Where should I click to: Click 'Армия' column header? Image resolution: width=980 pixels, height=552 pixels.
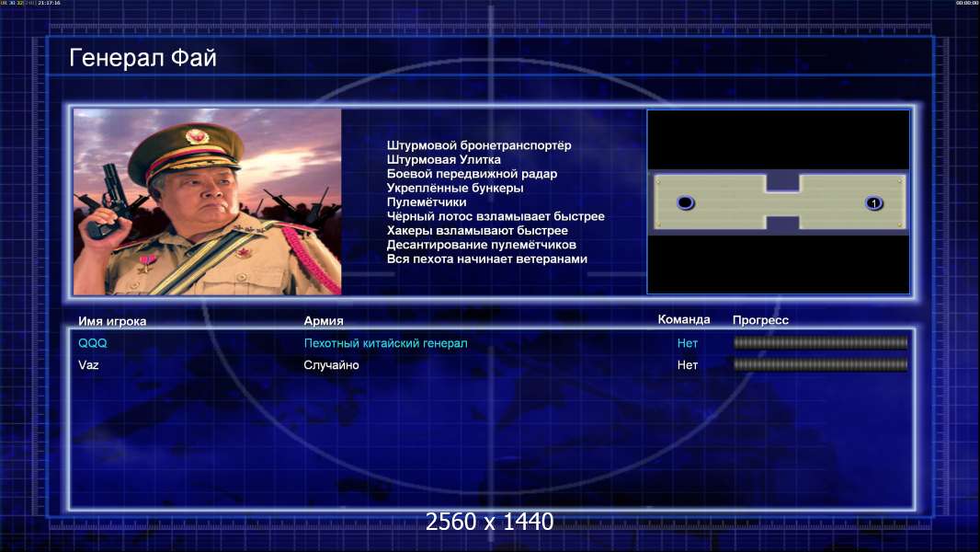(x=323, y=321)
